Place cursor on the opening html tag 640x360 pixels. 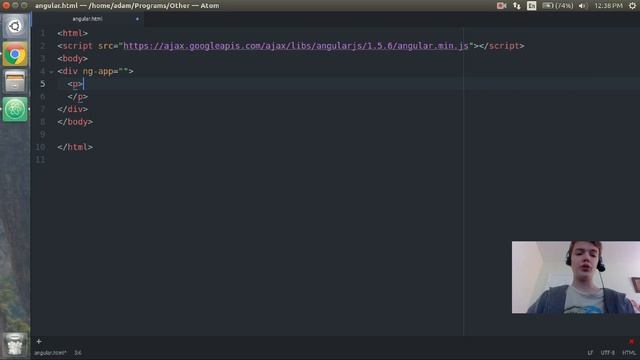coord(73,33)
